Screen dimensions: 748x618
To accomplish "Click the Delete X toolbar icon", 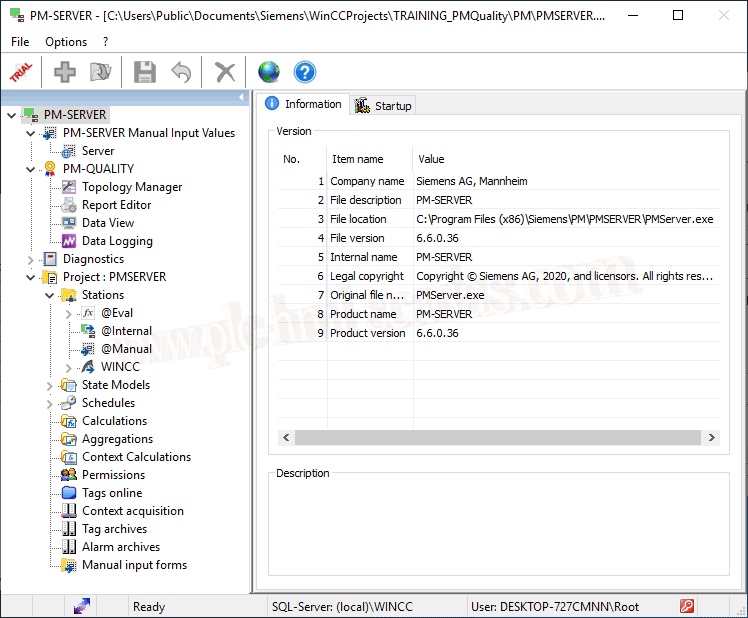I will [x=226, y=72].
